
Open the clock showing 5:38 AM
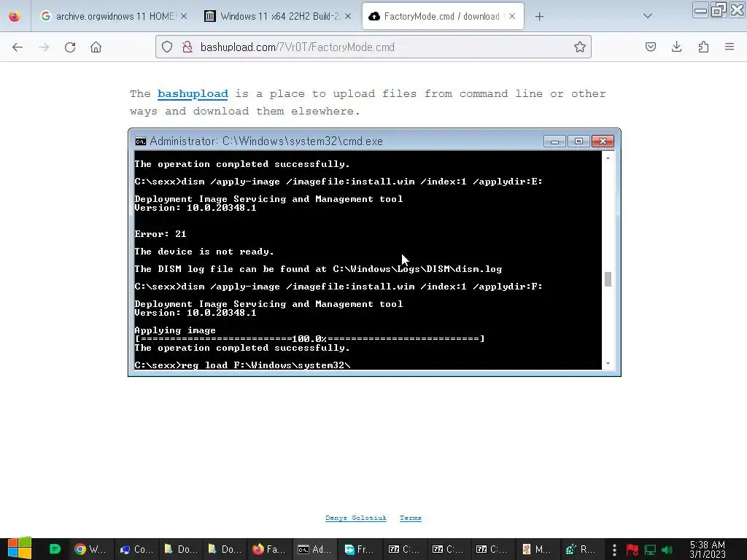click(x=708, y=550)
